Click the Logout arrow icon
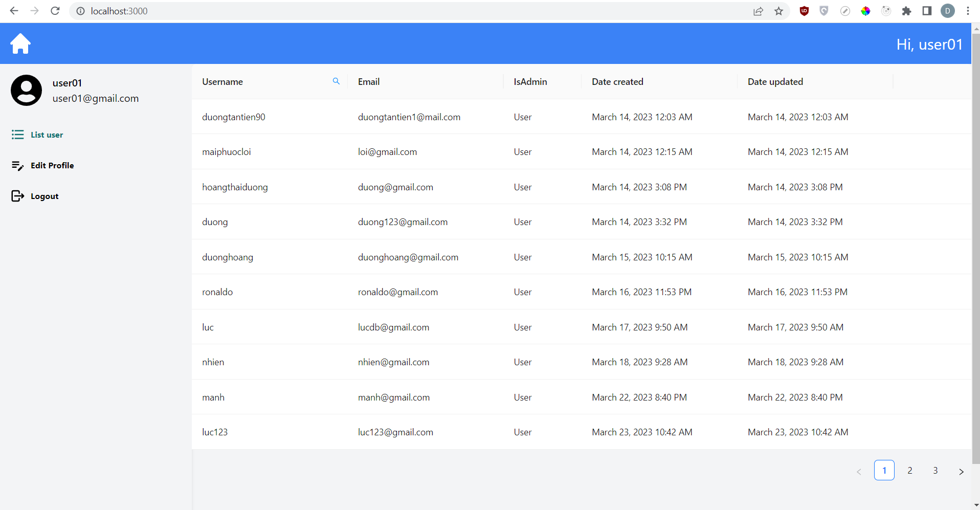 [x=18, y=196]
